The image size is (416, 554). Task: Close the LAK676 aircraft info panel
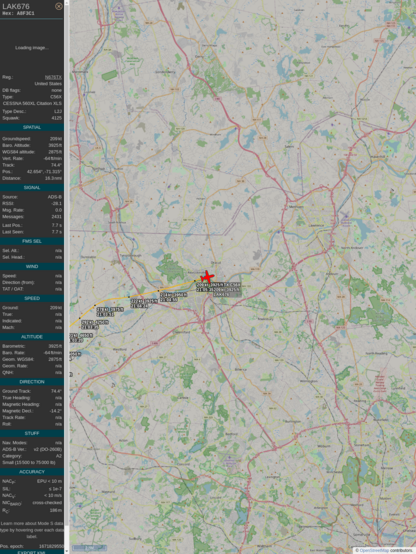coord(59,6)
